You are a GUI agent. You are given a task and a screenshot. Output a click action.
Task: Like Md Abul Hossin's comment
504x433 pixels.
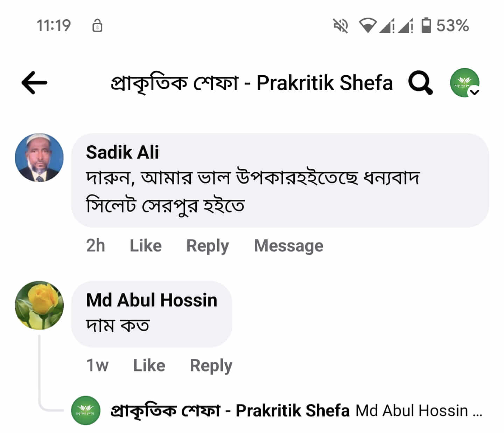coord(149,365)
